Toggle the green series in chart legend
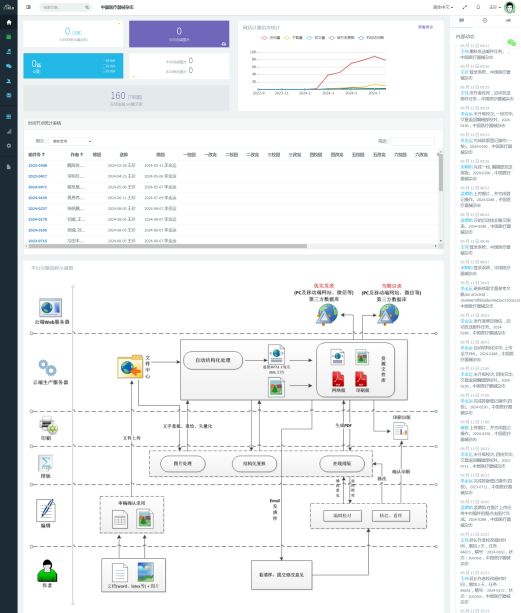This screenshot has height=613, width=521. click(341, 38)
